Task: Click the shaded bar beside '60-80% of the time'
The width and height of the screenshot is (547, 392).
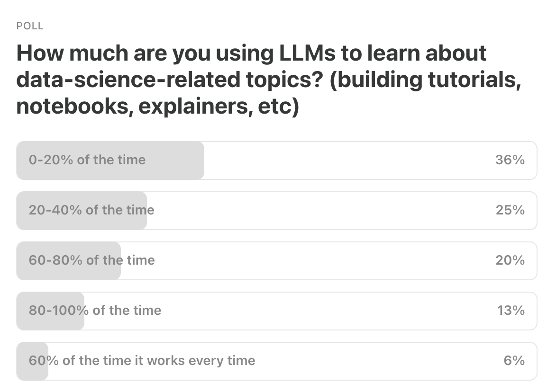Action: [69, 260]
